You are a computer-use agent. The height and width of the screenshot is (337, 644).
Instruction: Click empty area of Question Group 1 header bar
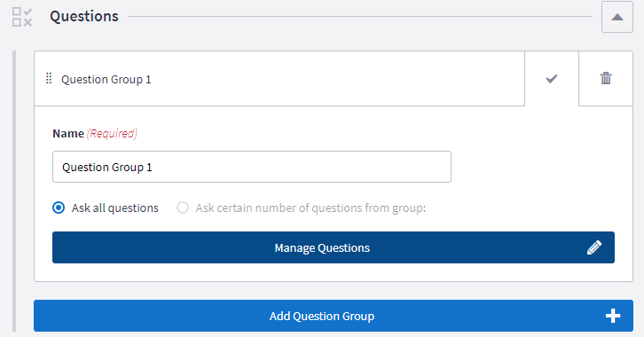(x=337, y=78)
